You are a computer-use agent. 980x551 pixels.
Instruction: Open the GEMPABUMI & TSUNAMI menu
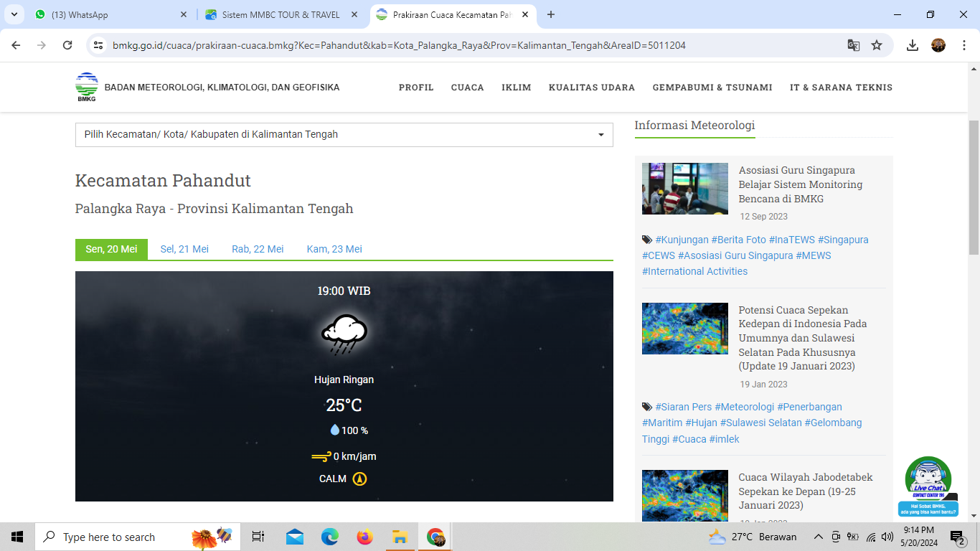[712, 88]
